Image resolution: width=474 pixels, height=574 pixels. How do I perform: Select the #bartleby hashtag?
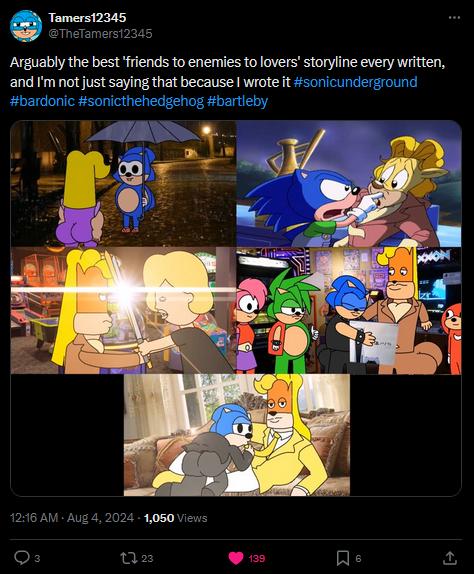tap(238, 101)
